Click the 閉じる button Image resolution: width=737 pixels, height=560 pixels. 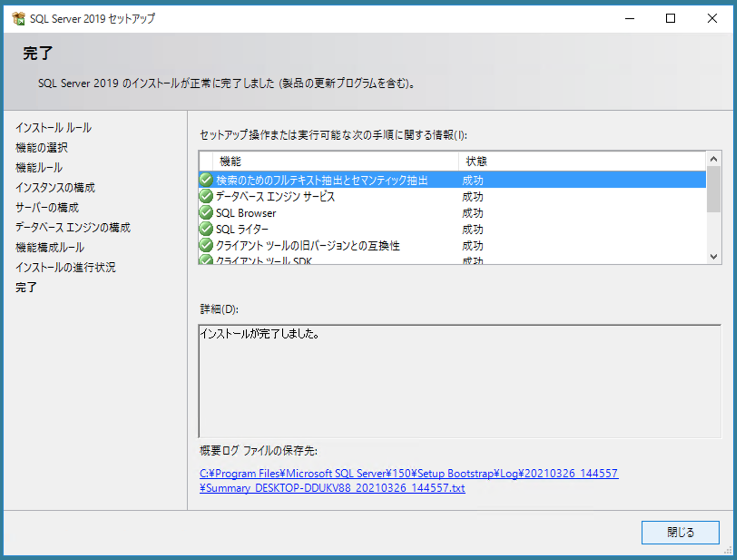click(x=680, y=532)
